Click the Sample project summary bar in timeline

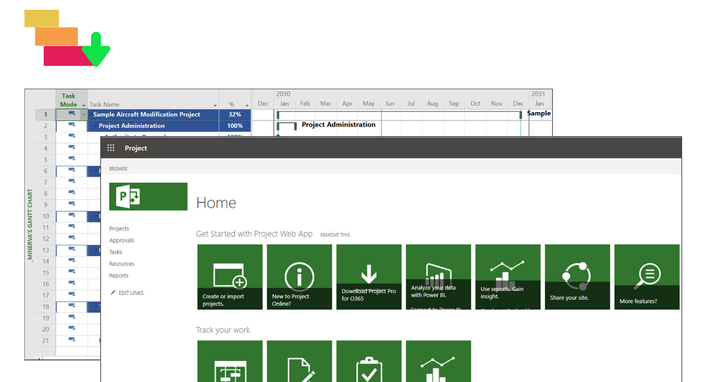tap(399, 115)
